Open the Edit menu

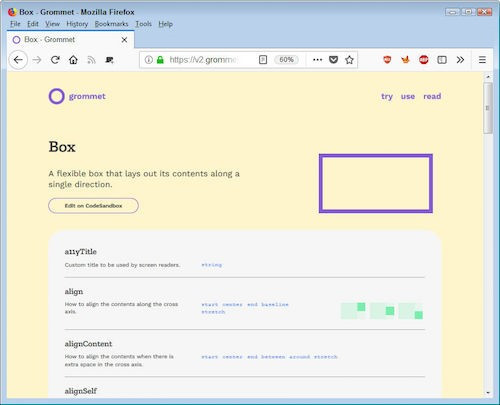(33, 24)
